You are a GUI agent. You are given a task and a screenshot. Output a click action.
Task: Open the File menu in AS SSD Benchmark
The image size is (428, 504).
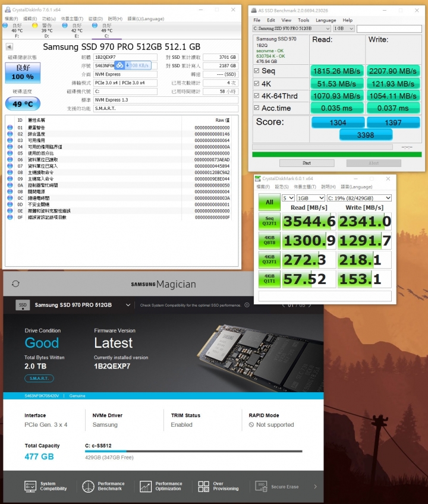click(257, 20)
